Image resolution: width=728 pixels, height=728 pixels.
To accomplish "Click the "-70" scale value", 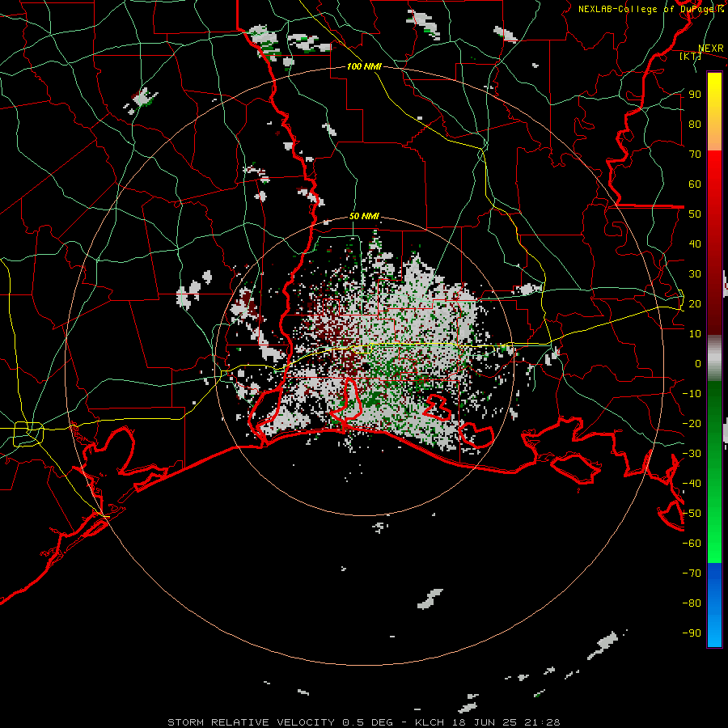I will pos(692,574).
